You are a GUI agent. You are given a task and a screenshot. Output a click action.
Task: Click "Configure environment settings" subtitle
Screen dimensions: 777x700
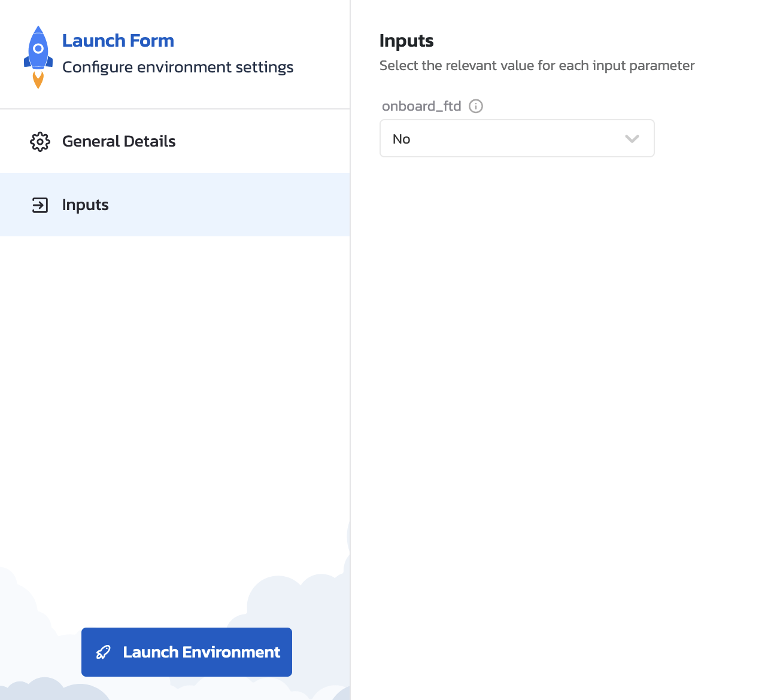click(x=178, y=67)
